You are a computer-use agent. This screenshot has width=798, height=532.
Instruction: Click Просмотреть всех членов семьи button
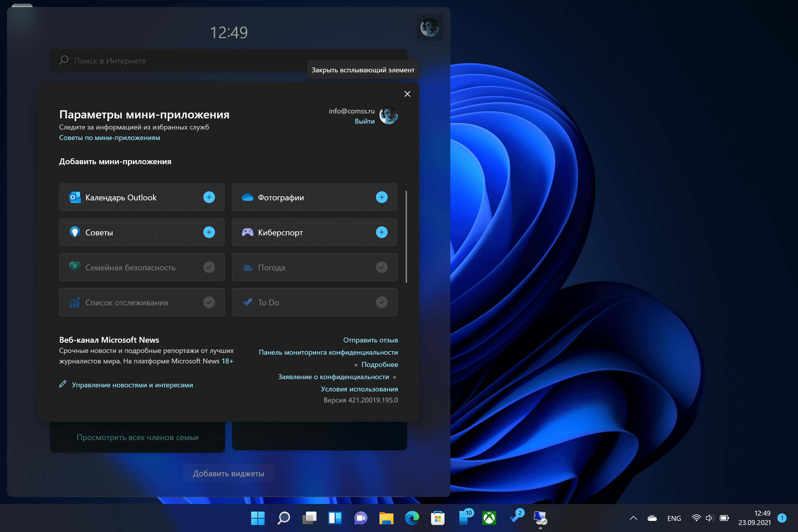pos(137,436)
